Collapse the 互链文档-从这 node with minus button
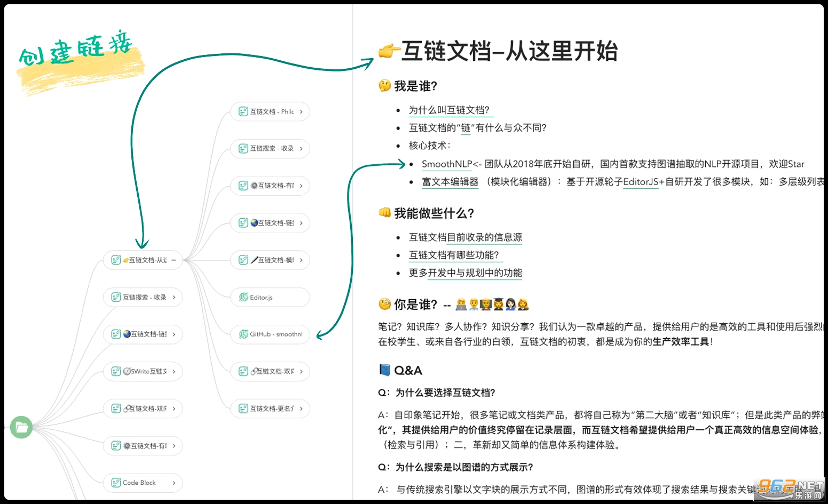This screenshot has width=828, height=504. tap(174, 260)
